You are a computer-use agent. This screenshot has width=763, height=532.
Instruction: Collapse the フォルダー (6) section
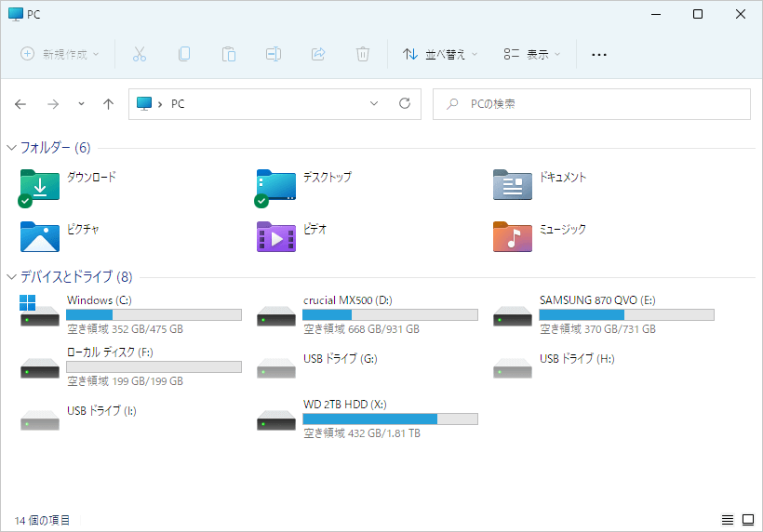[x=12, y=148]
